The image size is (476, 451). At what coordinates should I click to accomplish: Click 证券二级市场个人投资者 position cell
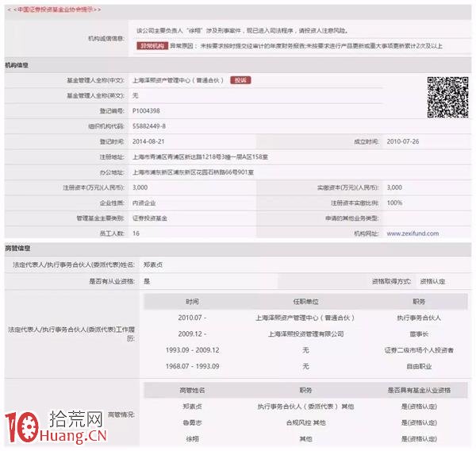pos(419,350)
